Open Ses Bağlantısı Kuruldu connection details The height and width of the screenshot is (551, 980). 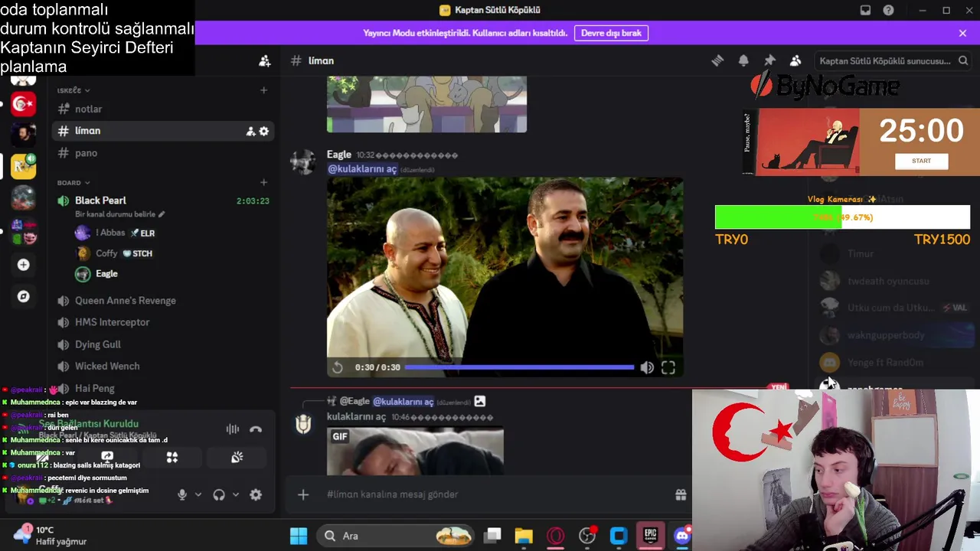(89, 423)
